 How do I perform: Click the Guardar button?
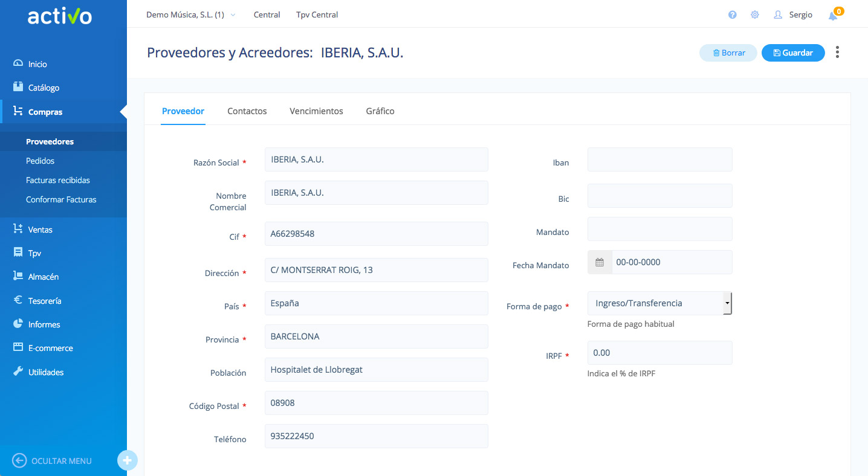793,53
